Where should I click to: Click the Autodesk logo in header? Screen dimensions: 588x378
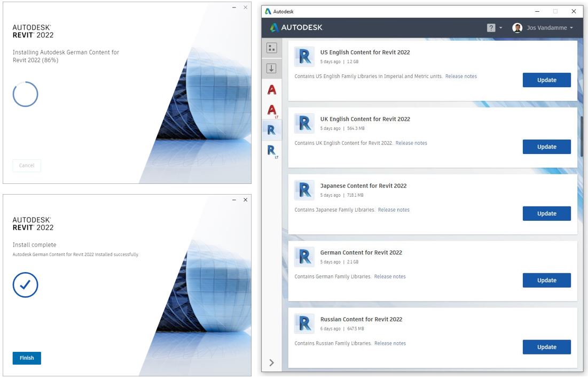point(296,27)
